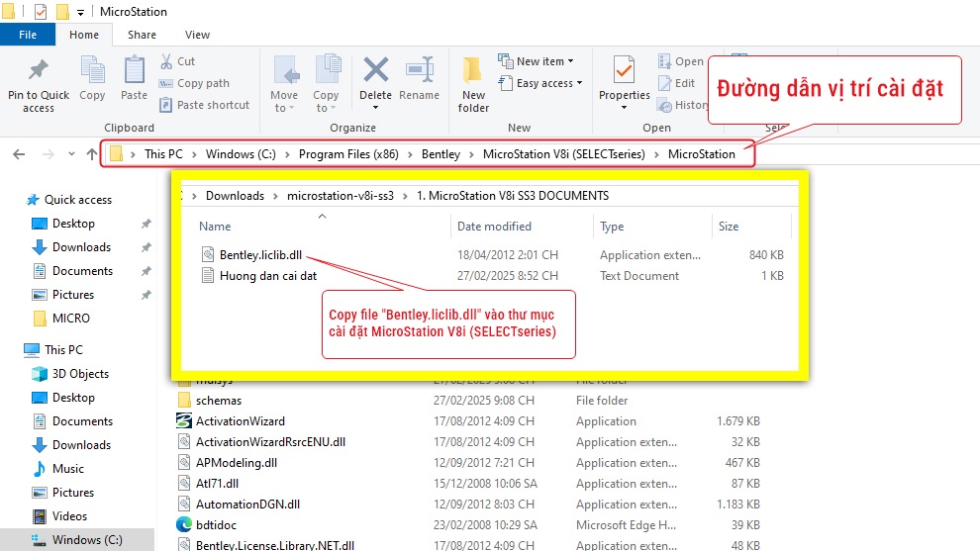Click microstation-v8i-ss3 breadcrumb
The height and width of the screenshot is (551, 980).
point(340,196)
